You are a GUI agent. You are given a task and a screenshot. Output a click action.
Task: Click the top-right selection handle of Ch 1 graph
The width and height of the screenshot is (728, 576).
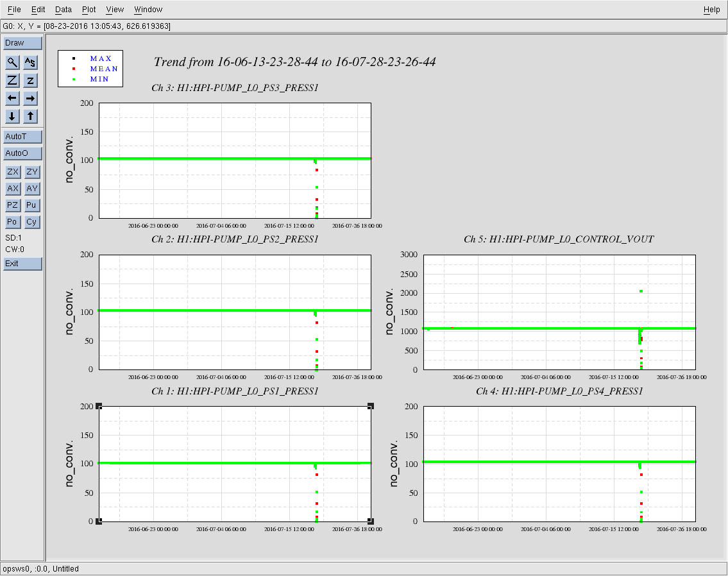(371, 407)
